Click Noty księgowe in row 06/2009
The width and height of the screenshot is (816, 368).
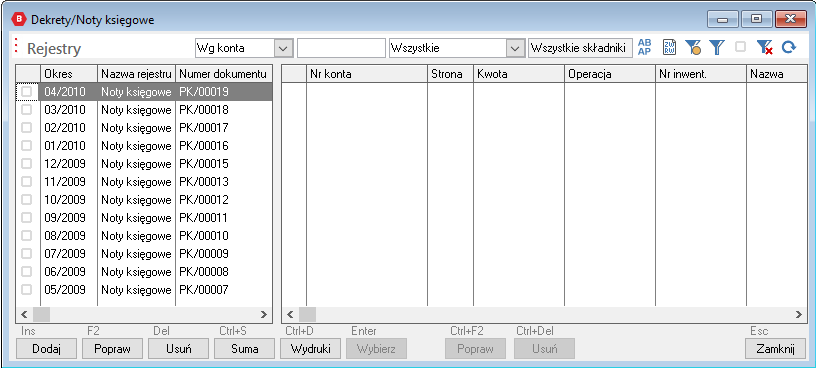tap(136, 271)
